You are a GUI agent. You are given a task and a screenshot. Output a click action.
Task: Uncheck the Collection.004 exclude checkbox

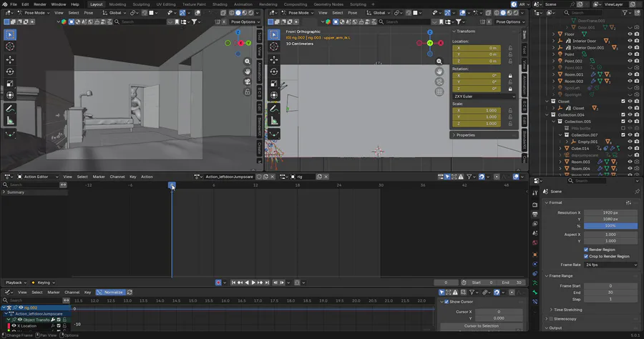pos(623,115)
